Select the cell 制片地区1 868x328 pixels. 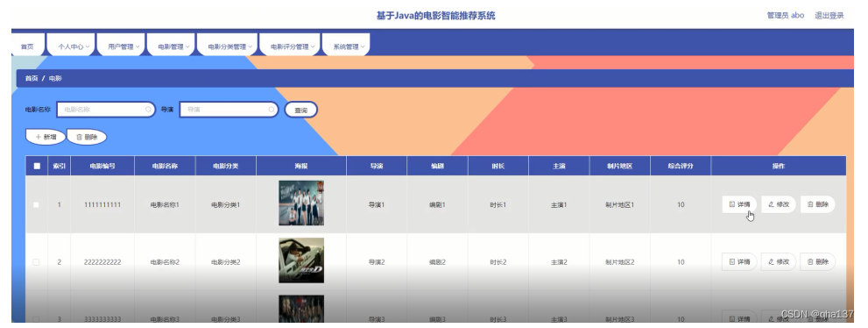pyautogui.click(x=619, y=205)
